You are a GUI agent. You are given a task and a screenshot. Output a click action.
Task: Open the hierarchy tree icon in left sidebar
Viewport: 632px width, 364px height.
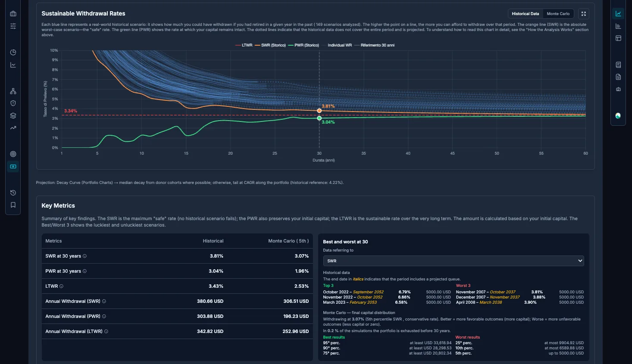[x=13, y=91]
